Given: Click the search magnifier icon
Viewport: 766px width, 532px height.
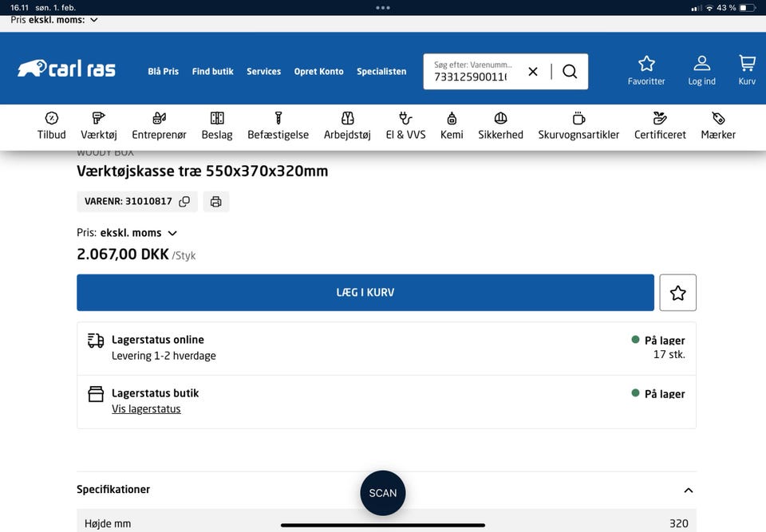Looking at the screenshot, I should point(570,72).
